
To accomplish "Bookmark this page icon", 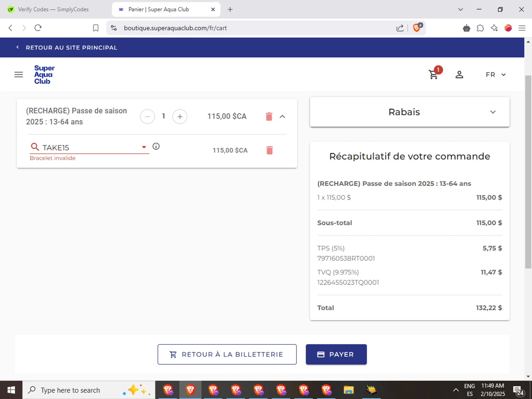I will (96, 28).
